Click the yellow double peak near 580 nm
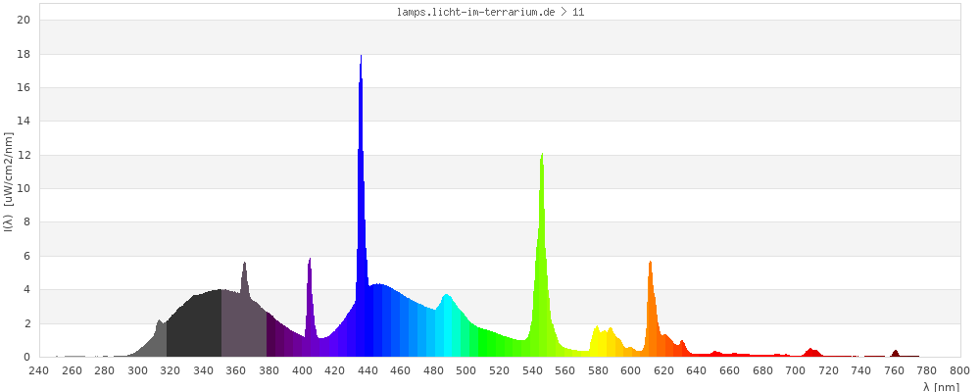 click(x=604, y=341)
